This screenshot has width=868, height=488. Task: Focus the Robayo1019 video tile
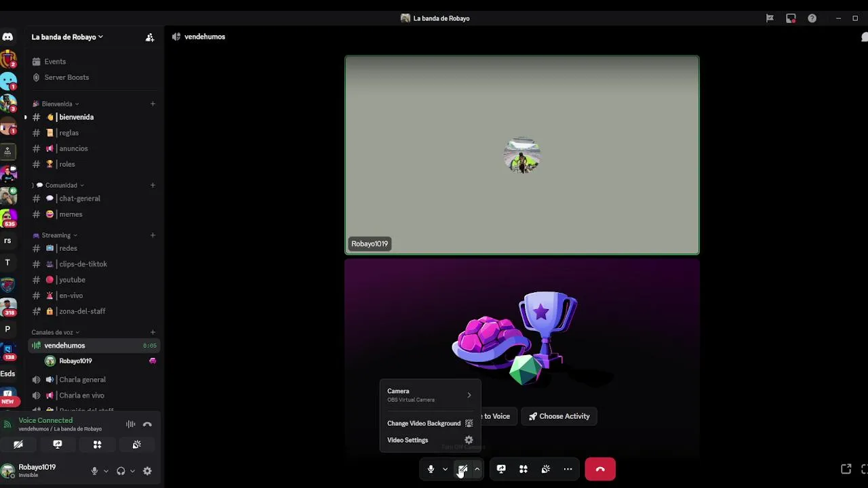tap(521, 155)
